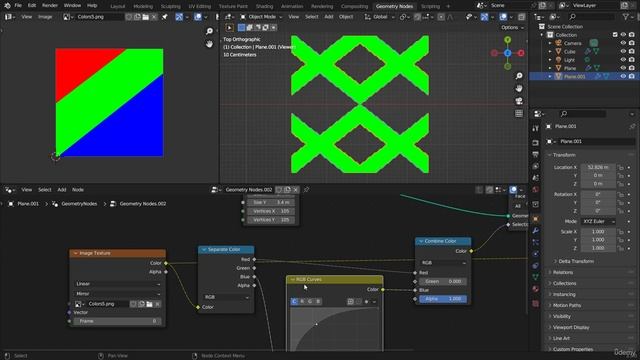This screenshot has width=640, height=360.
Task: Hide the Light in viewport
Action: click(623, 60)
